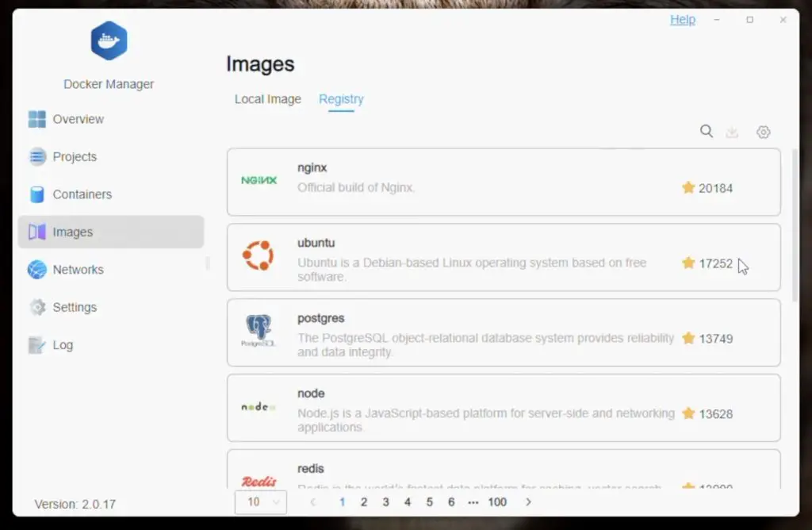Click the previous page left chevron
The width and height of the screenshot is (812, 530).
[x=313, y=501]
